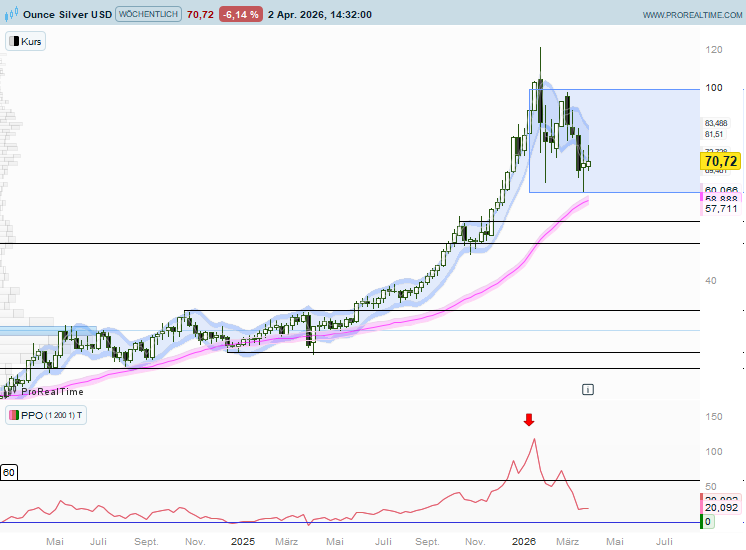The width and height of the screenshot is (746, 550).
Task: Click the green 0 label on PPO axis
Action: coord(707,521)
